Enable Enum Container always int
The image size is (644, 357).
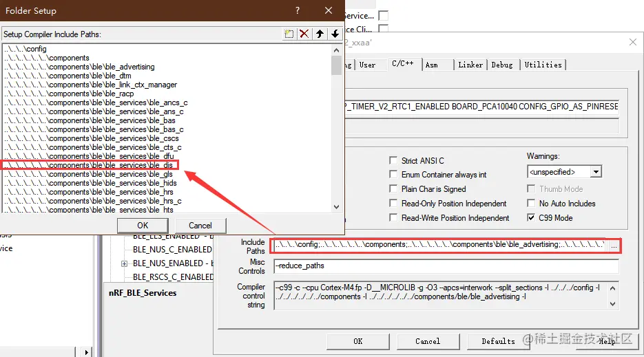393,175
